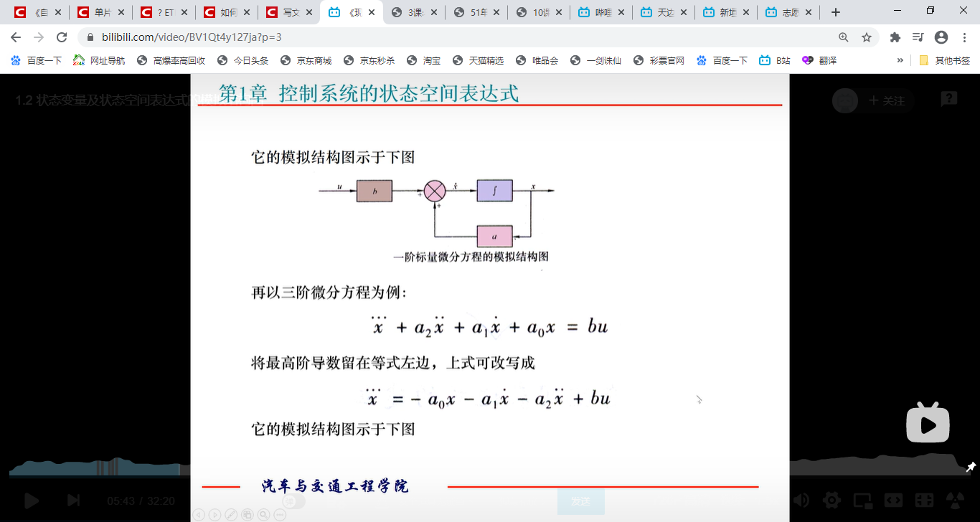This screenshot has width=980, height=522.
Task: Switch the player to wide-screen mode
Action: (893, 500)
